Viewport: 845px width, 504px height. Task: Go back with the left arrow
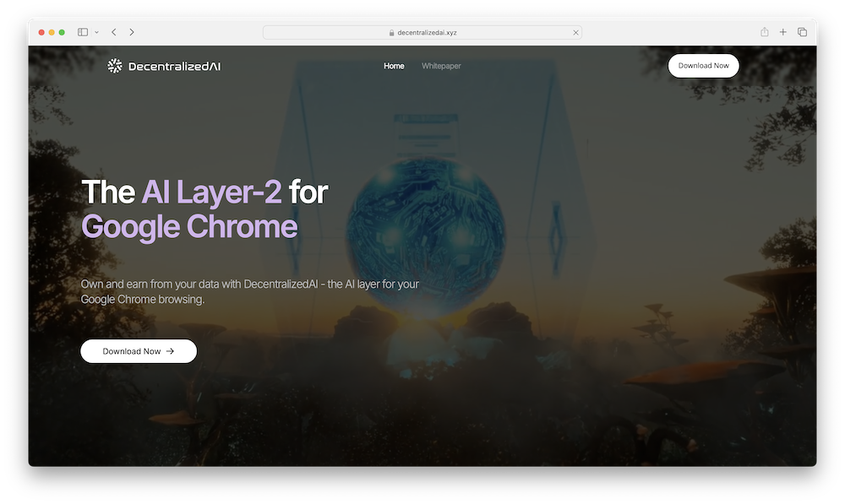[114, 32]
